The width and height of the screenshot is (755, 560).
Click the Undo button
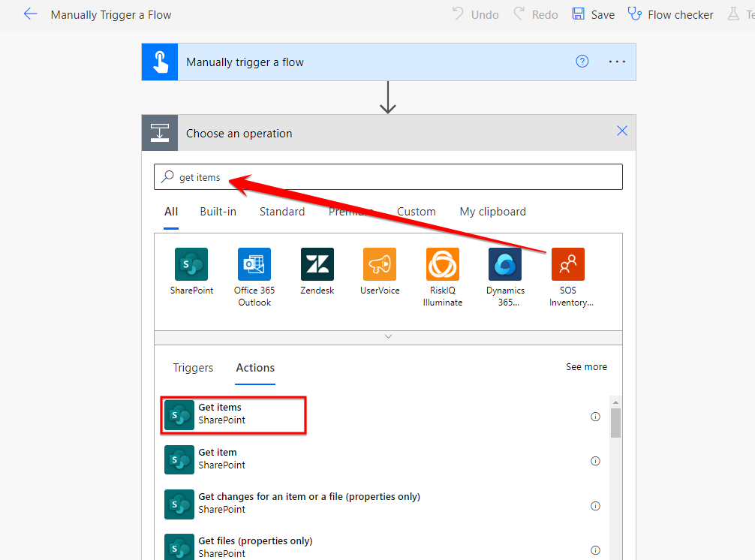tap(476, 14)
